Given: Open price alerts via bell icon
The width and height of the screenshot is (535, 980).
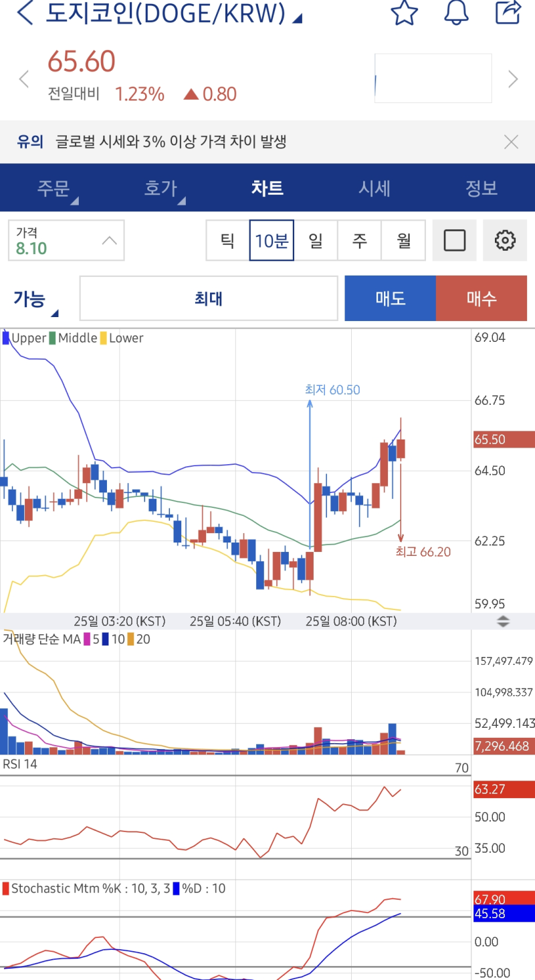Looking at the screenshot, I should [456, 12].
